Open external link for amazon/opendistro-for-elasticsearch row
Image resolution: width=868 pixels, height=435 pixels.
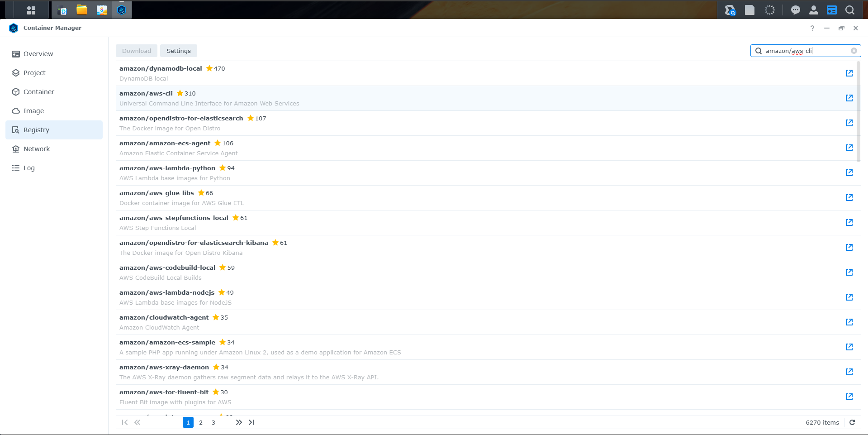click(849, 123)
